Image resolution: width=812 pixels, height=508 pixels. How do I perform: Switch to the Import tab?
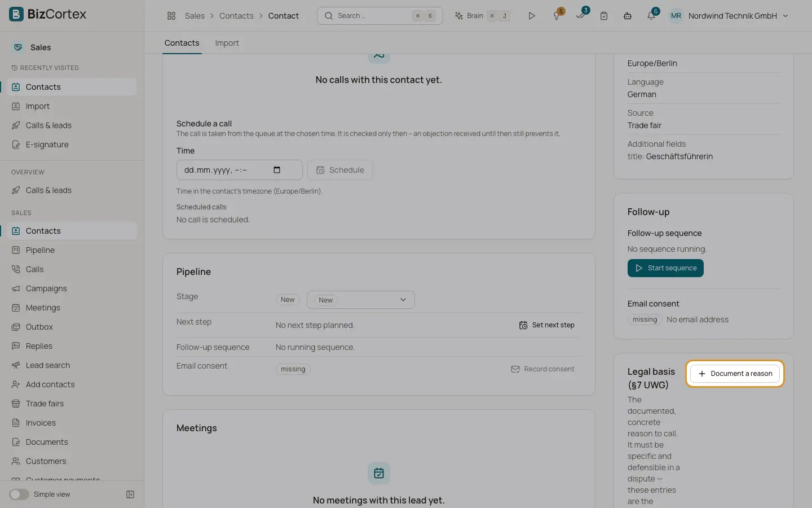click(x=227, y=43)
